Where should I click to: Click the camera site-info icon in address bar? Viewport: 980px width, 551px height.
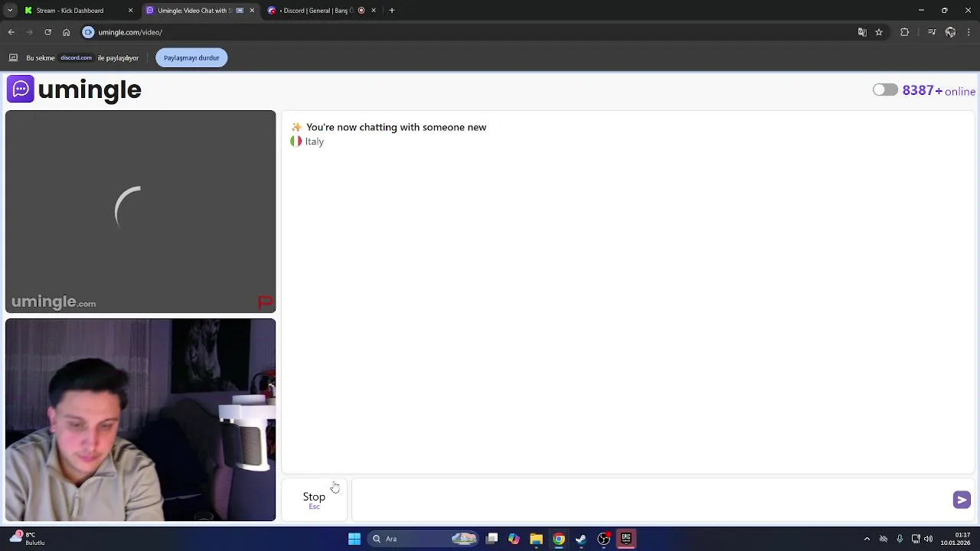(88, 32)
